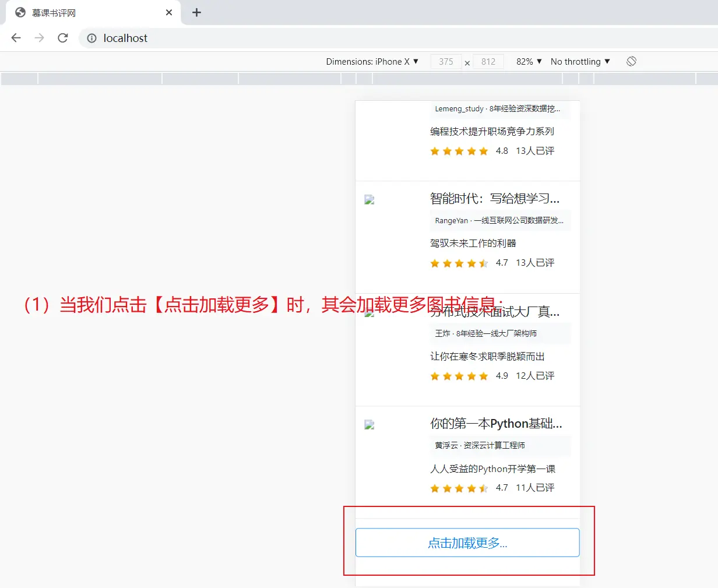Click subtitle 人人受益的Python开学第一课

point(492,469)
